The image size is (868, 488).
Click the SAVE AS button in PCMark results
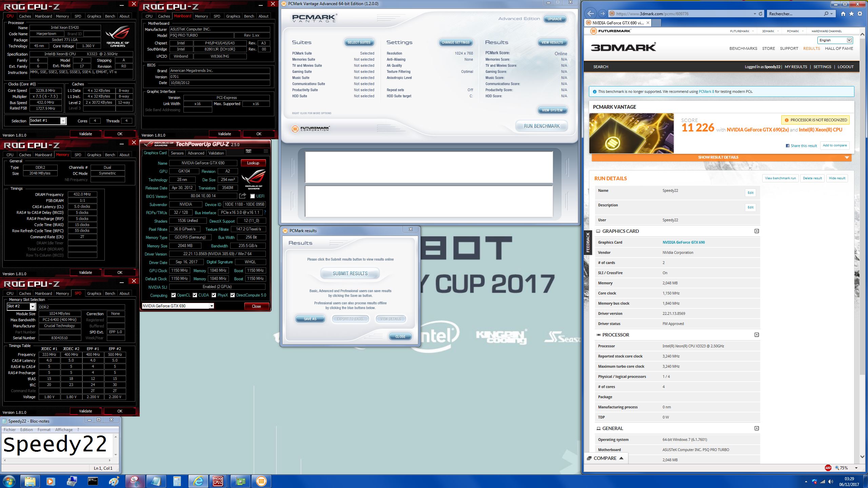click(x=310, y=319)
